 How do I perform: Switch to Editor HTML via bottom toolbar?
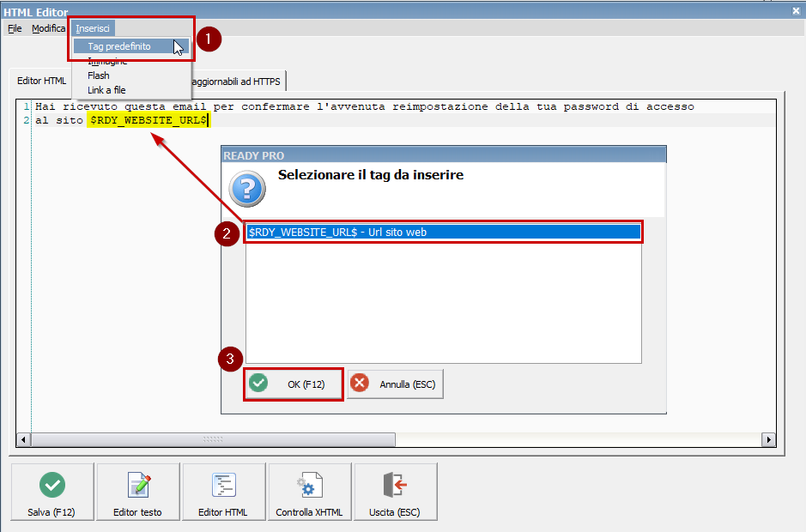(x=223, y=492)
